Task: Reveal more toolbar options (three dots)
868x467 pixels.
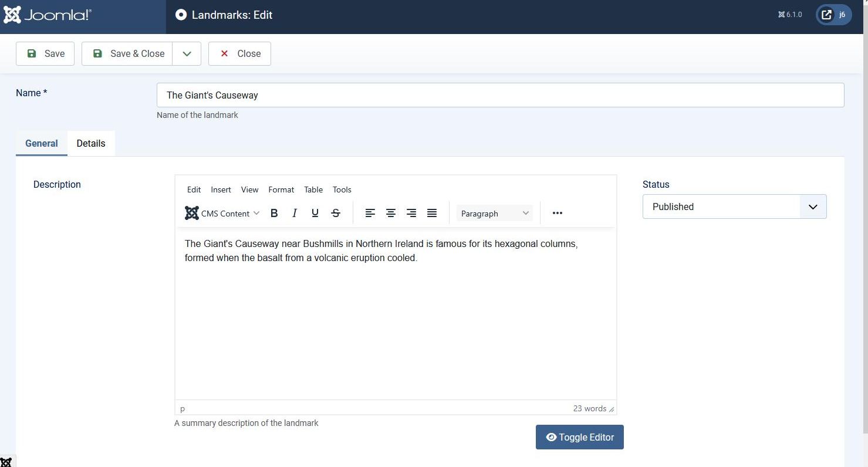Action: 558,214
